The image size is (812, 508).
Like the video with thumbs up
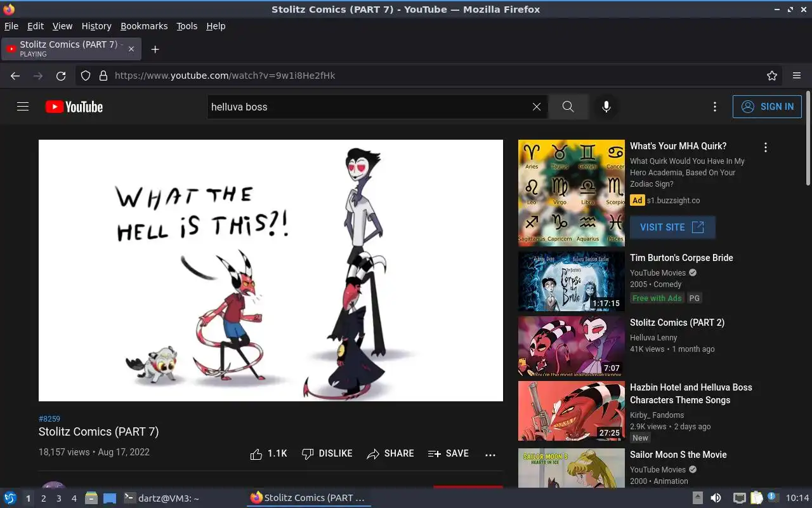pos(268,453)
